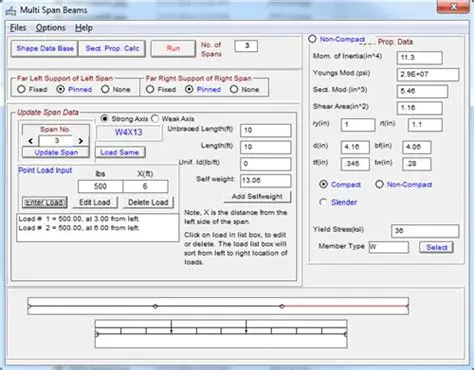Edit the span Length(ft) field
This screenshot has width=474, height=370.
[x=265, y=147]
